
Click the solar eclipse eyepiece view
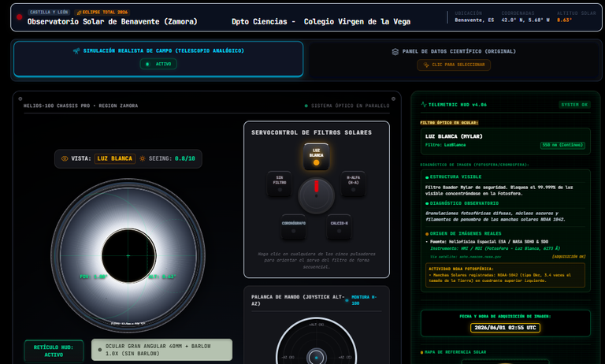click(128, 255)
